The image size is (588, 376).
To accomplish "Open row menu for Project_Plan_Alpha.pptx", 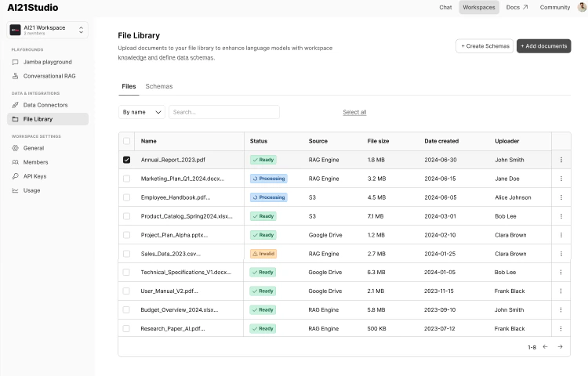I will coord(561,235).
